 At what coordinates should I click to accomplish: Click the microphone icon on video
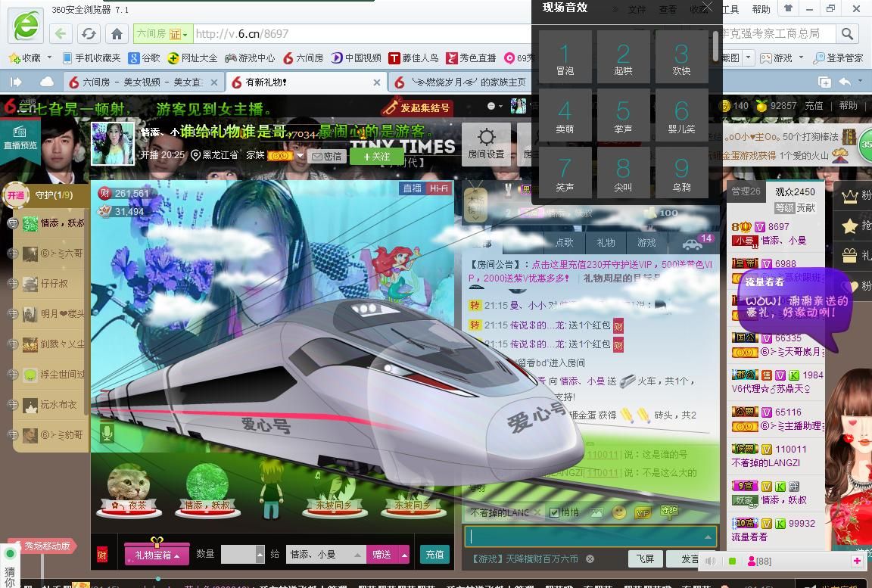[x=107, y=433]
